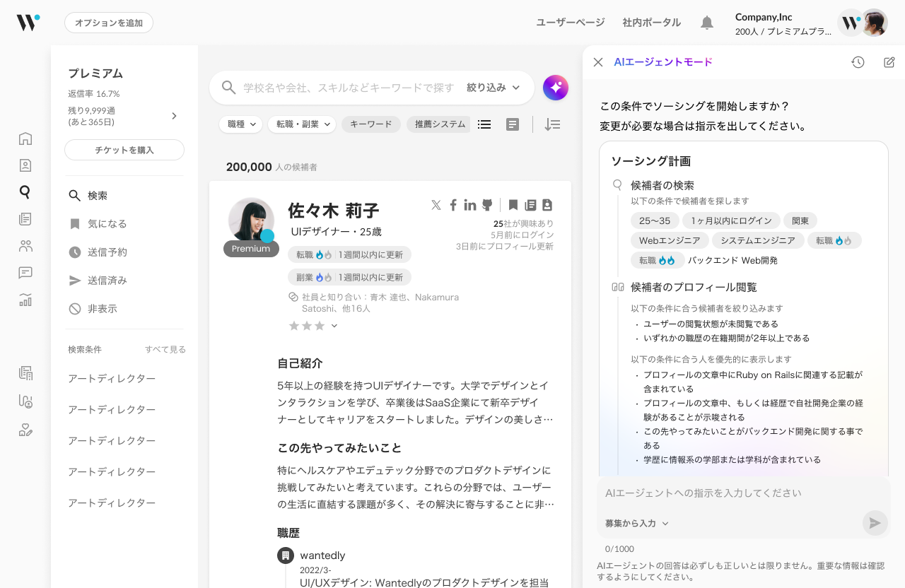Open the AI agent sparkle button
The width and height of the screenshot is (905, 588).
tap(556, 88)
